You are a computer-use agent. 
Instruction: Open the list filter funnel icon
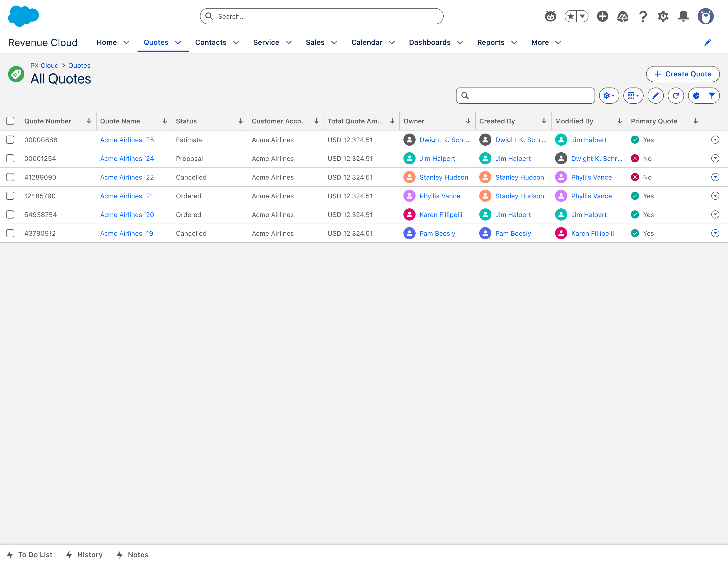[x=712, y=96]
